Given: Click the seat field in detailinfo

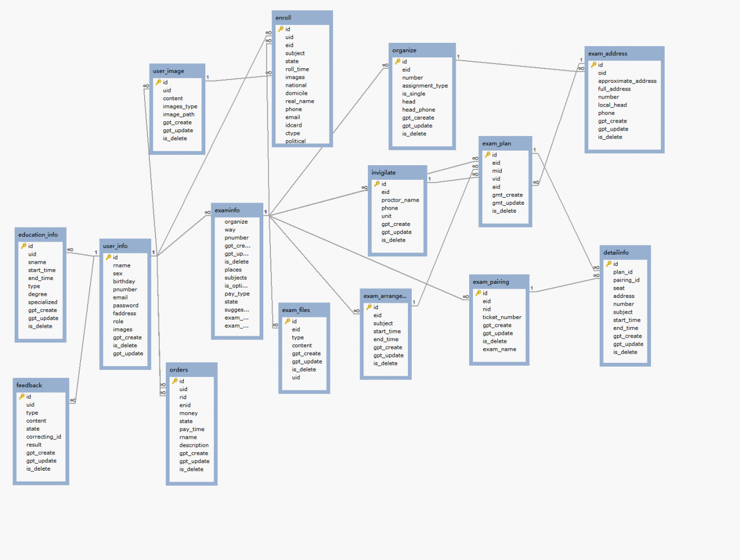Looking at the screenshot, I should [x=619, y=288].
